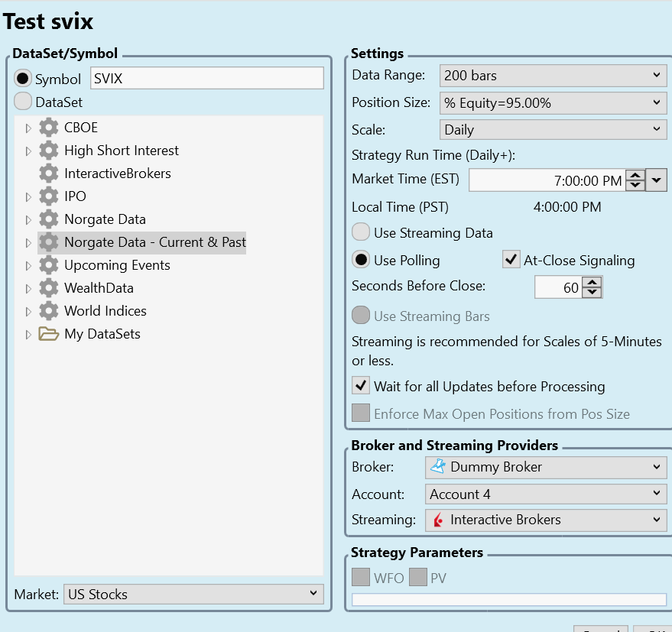Select Norgate Data - Current & Past item

click(x=154, y=242)
